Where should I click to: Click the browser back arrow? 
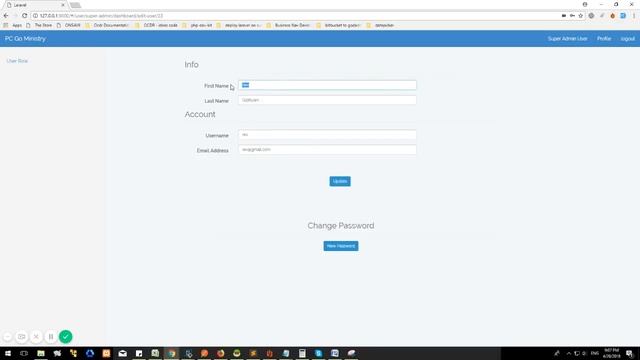pyautogui.click(x=6, y=16)
